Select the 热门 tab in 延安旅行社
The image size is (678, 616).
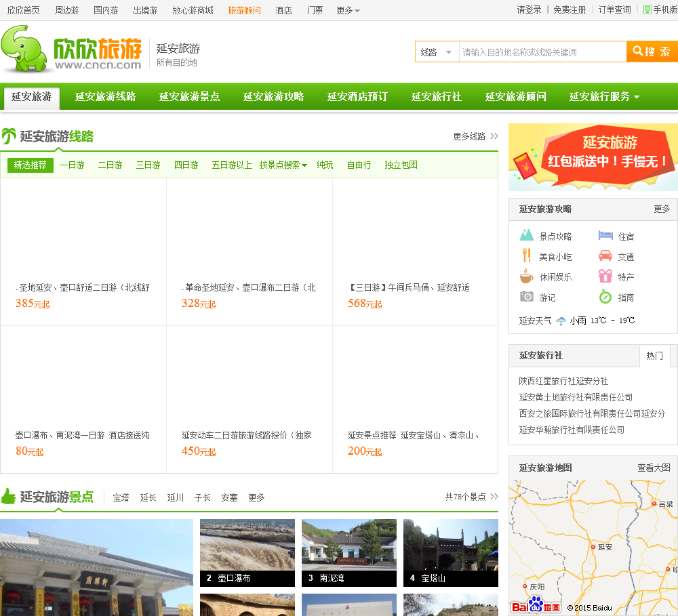(654, 355)
